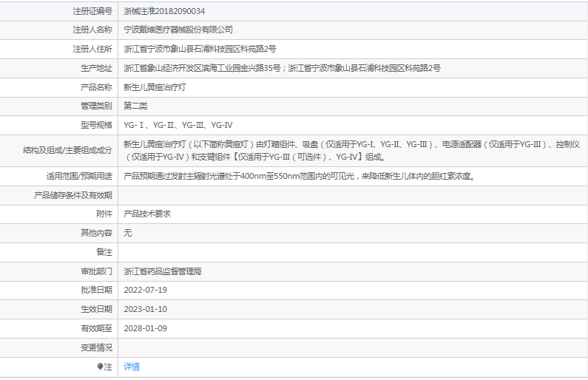This screenshot has height=380, width=588.
Task: Select expiry date 2028-01-09
Action: (146, 328)
